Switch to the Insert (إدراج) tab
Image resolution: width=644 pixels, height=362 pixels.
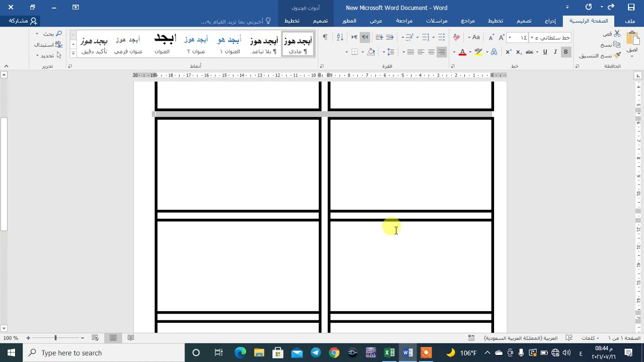(550, 21)
